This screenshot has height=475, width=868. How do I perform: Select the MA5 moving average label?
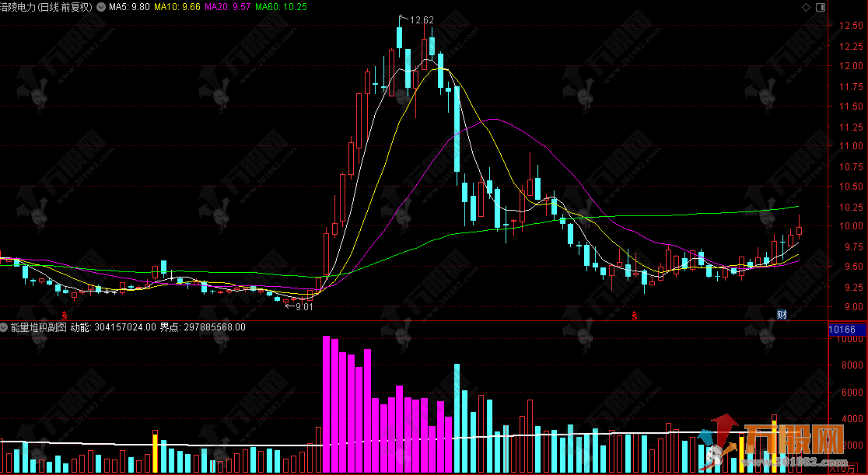point(129,7)
